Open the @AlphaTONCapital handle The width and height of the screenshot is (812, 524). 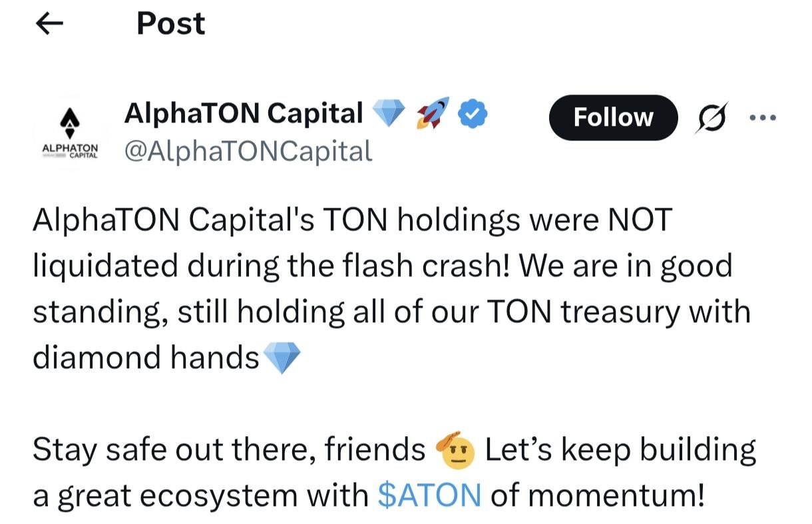[248, 151]
